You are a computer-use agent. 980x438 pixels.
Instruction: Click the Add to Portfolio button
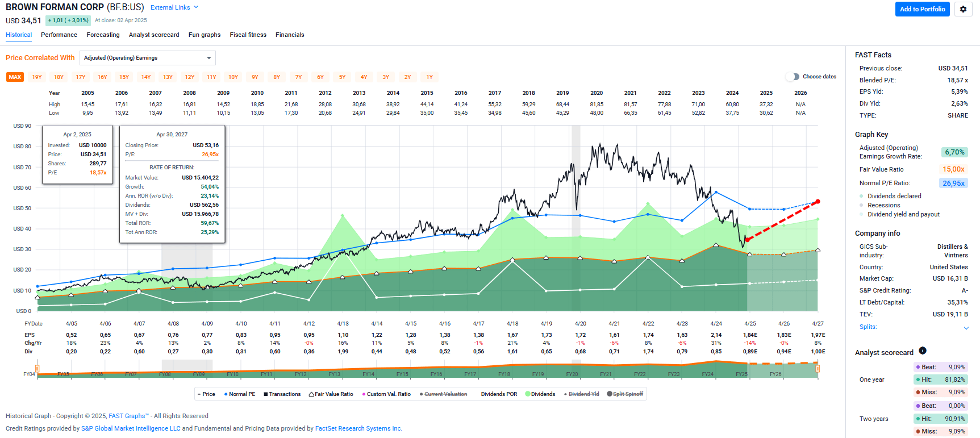[922, 9]
